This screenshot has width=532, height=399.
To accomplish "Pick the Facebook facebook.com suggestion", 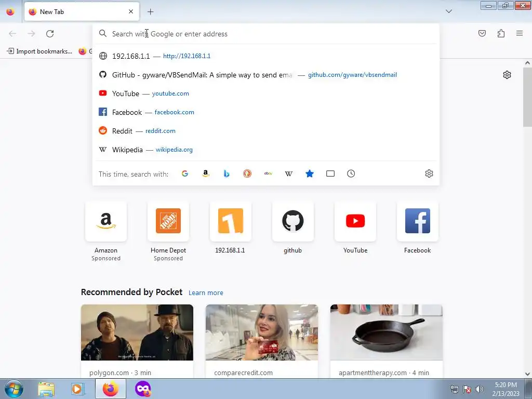I will tap(265, 112).
